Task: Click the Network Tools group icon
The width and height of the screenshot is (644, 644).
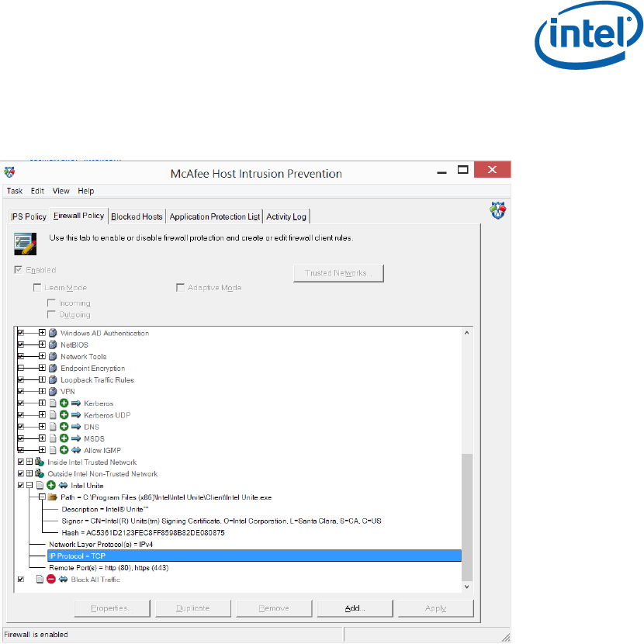Action: pyautogui.click(x=53, y=356)
